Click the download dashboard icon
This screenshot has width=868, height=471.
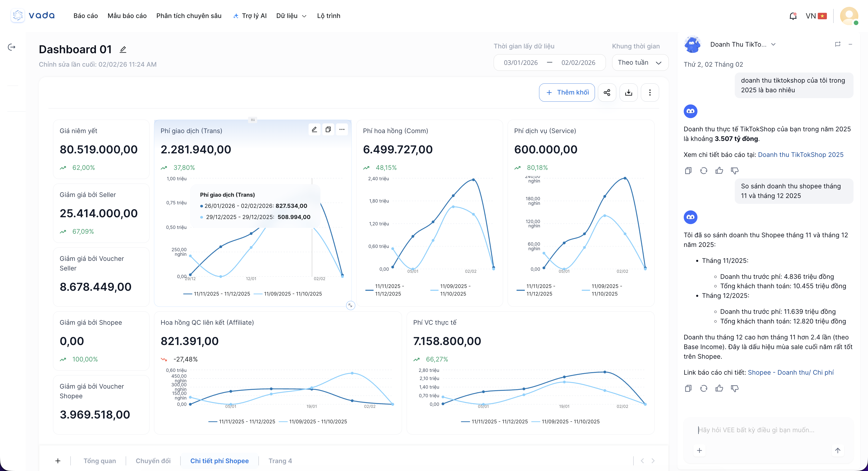[628, 93]
